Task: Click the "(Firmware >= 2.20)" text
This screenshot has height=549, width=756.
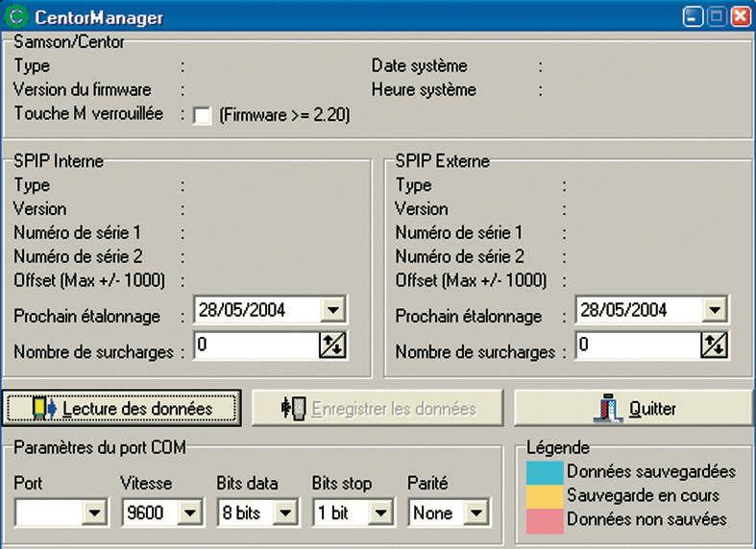Action: pos(284,115)
